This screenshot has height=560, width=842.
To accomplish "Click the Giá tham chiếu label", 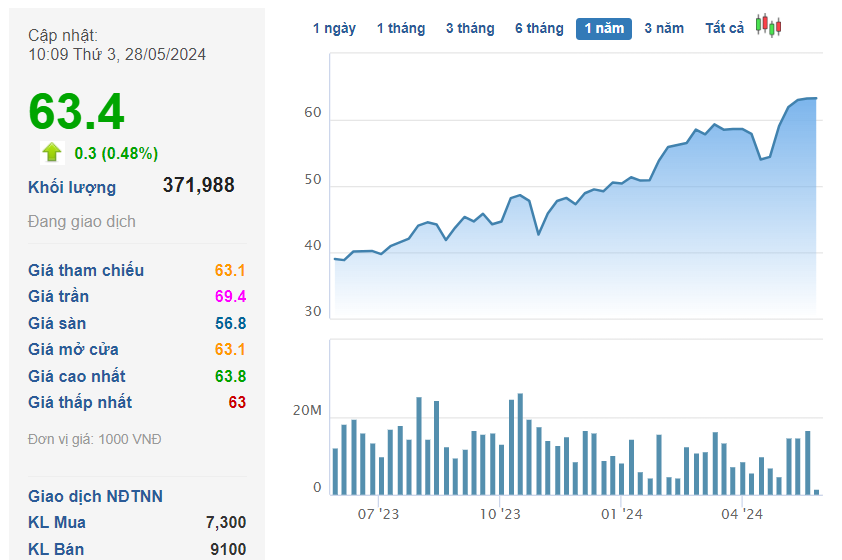I will click(x=86, y=270).
